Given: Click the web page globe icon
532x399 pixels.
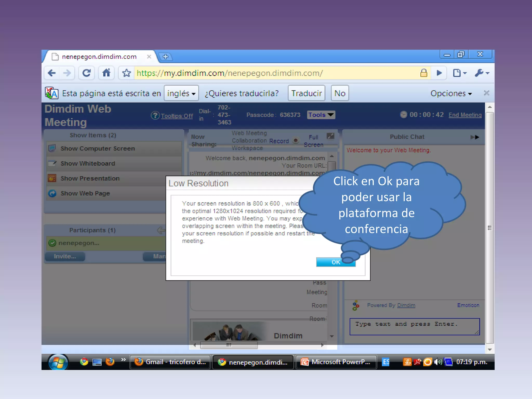Looking at the screenshot, I should click(x=52, y=193).
